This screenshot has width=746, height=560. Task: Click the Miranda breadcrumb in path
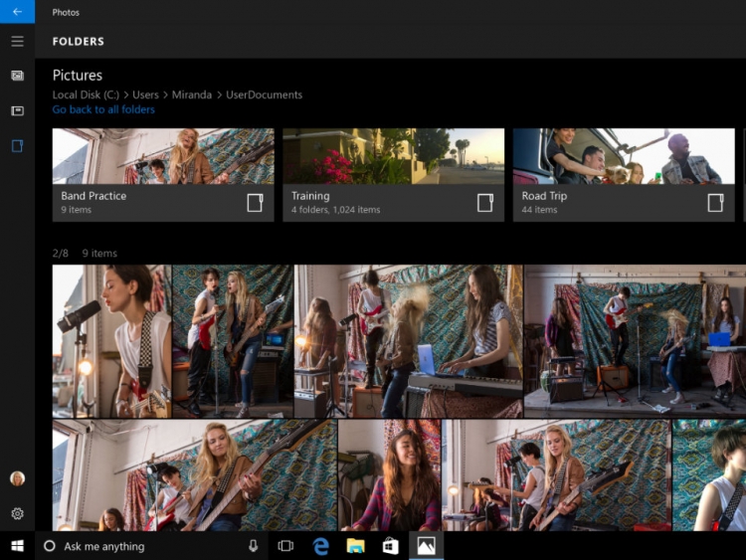click(191, 94)
